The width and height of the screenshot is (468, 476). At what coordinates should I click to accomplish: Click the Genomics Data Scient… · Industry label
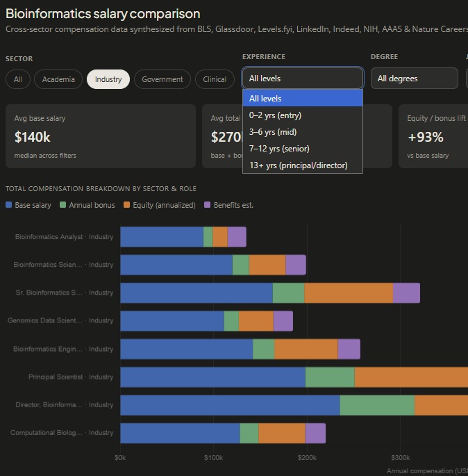[x=60, y=320]
